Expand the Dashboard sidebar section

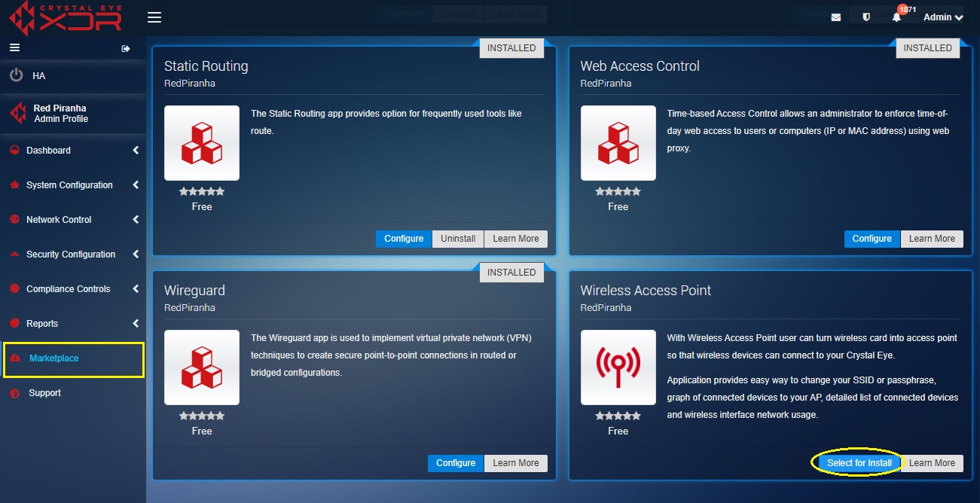(72, 151)
